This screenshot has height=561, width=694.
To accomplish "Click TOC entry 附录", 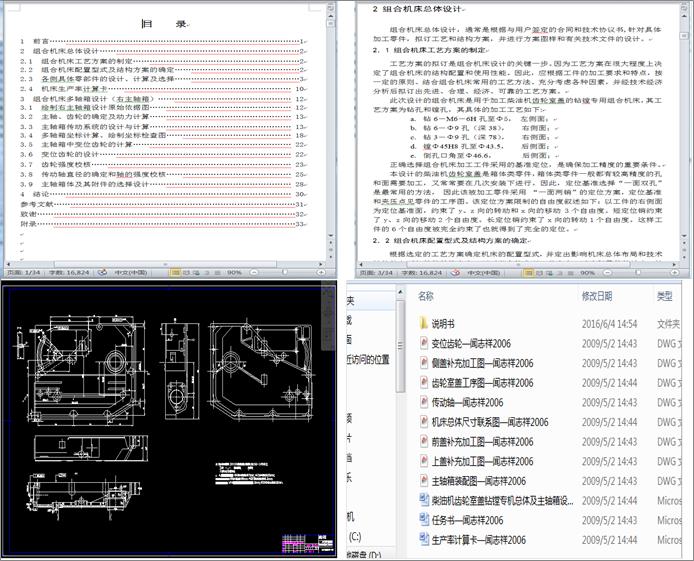I will (163, 223).
